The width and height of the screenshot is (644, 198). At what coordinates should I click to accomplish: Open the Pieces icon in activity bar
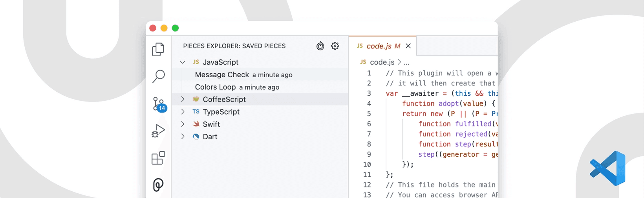[x=158, y=185]
